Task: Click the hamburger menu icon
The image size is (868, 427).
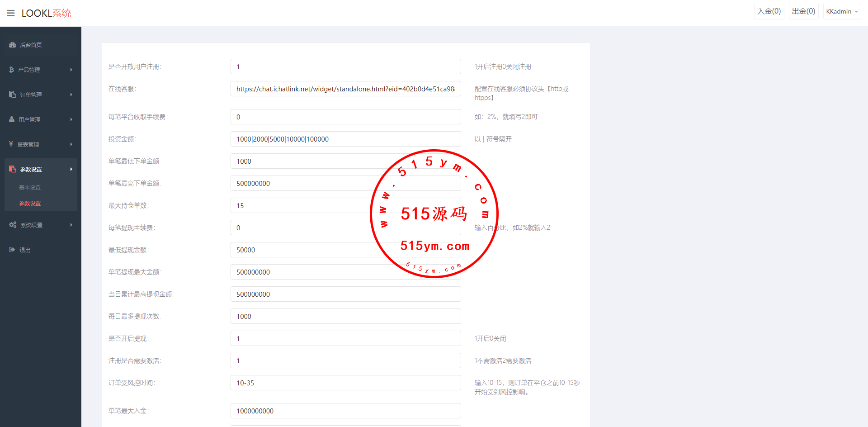Action: [x=11, y=13]
